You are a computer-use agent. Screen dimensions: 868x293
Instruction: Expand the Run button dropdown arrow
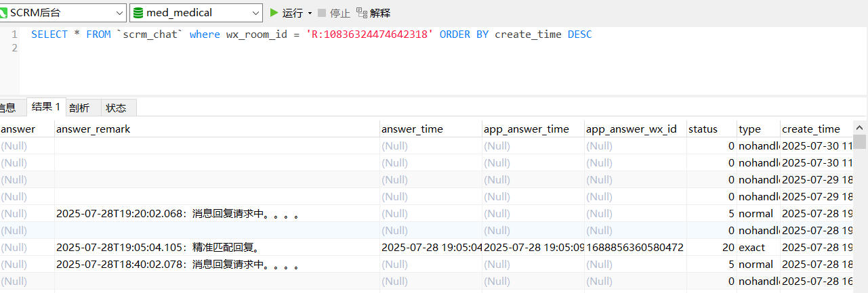(x=310, y=13)
